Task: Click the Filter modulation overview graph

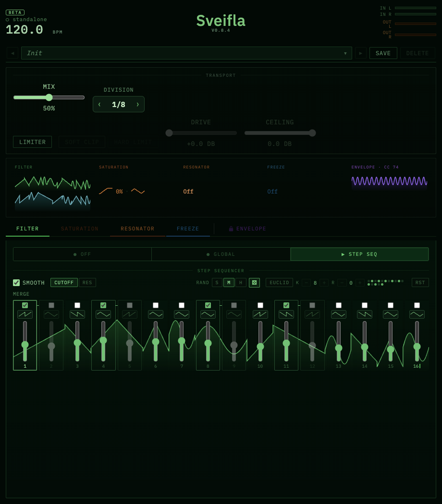Action: tap(52, 193)
